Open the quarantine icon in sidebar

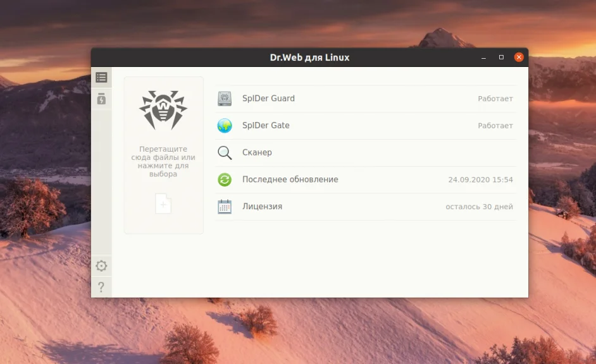point(101,99)
